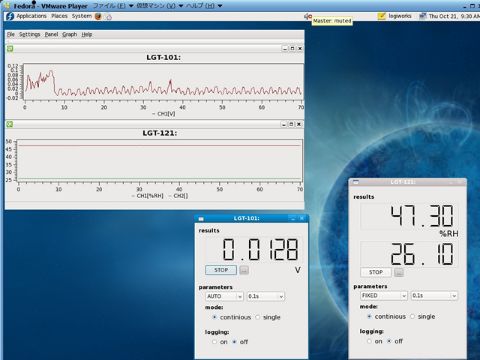Screen dimensions: 480x360
Task: Open the Places menu in the top panel
Action: pyautogui.click(x=59, y=16)
